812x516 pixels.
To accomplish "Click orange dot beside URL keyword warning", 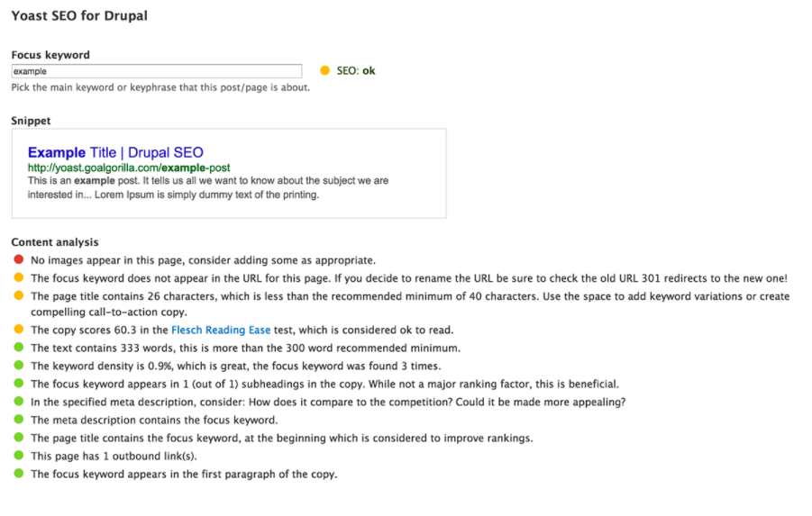I will pyautogui.click(x=19, y=277).
